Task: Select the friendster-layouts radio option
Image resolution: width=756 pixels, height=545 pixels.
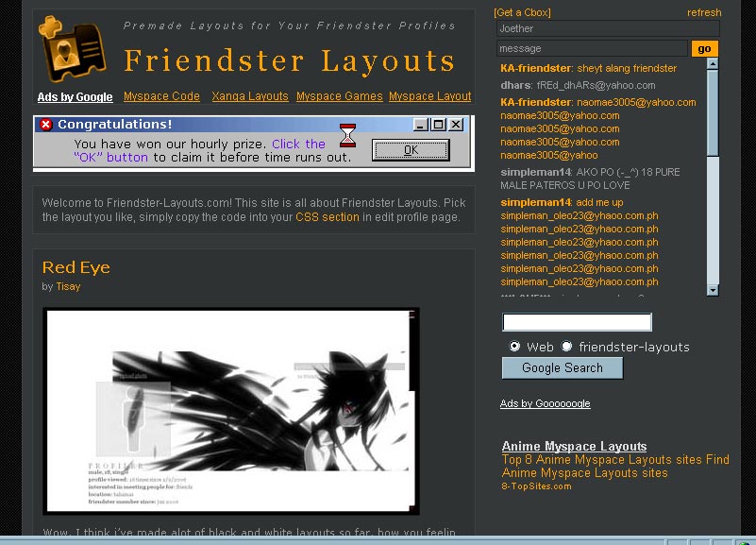Action: tap(566, 347)
